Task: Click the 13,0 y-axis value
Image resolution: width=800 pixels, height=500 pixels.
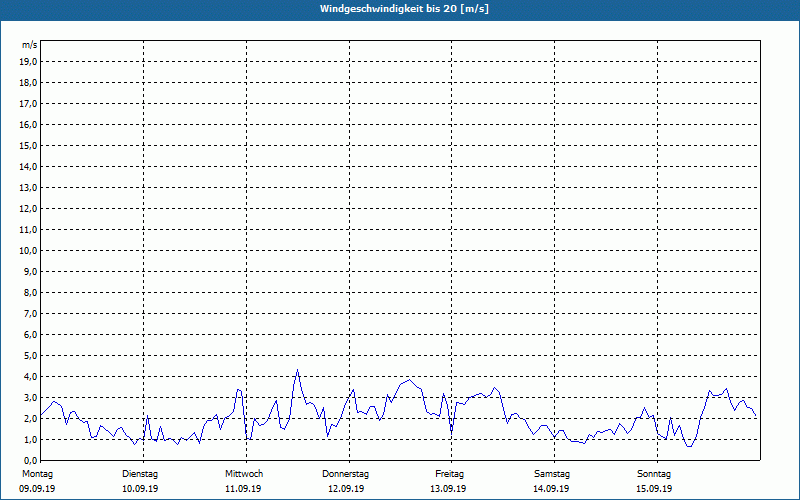Action: [28, 187]
